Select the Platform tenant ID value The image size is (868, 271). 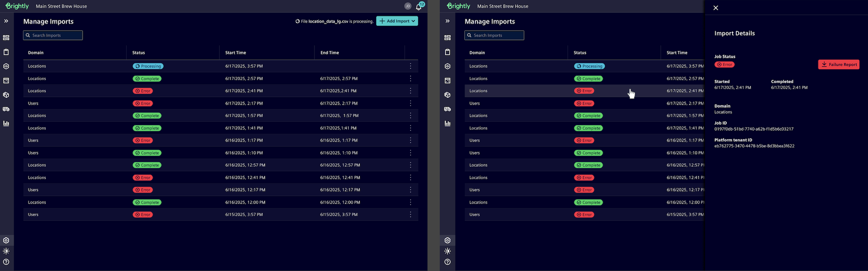tap(754, 146)
